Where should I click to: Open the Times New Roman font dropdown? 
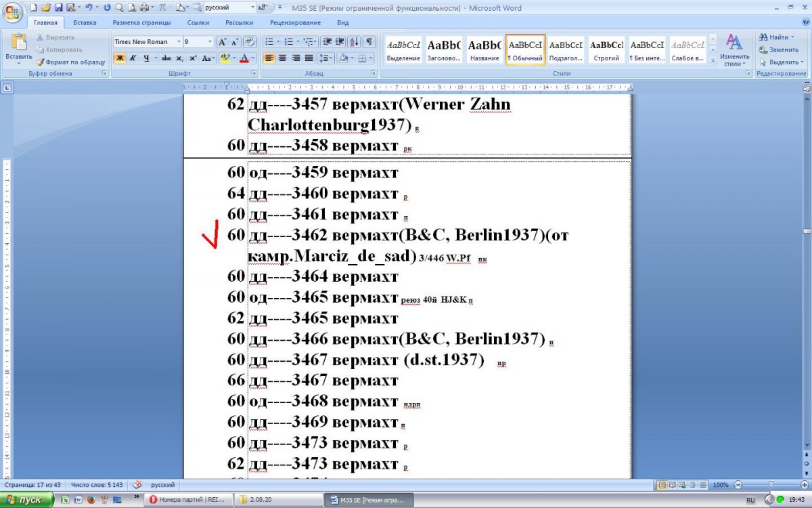179,41
